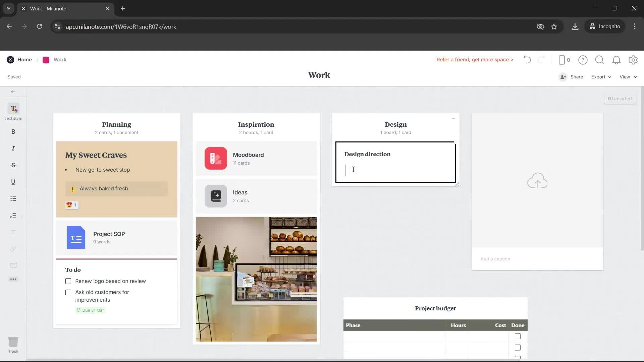This screenshot has width=644, height=362.
Task: Open Milanote settings gear
Action: pyautogui.click(x=633, y=60)
